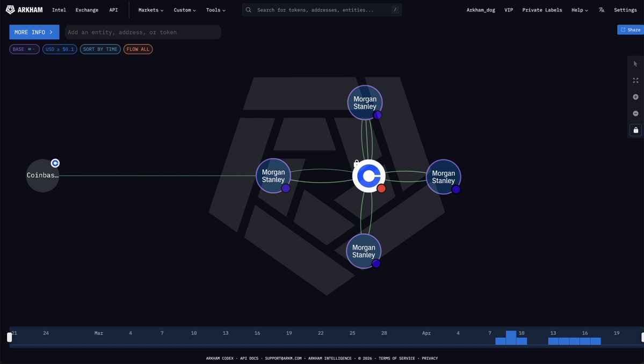Viewport: 644px width, 364px height.
Task: Select the pointer cursor tool
Action: [x=635, y=64]
